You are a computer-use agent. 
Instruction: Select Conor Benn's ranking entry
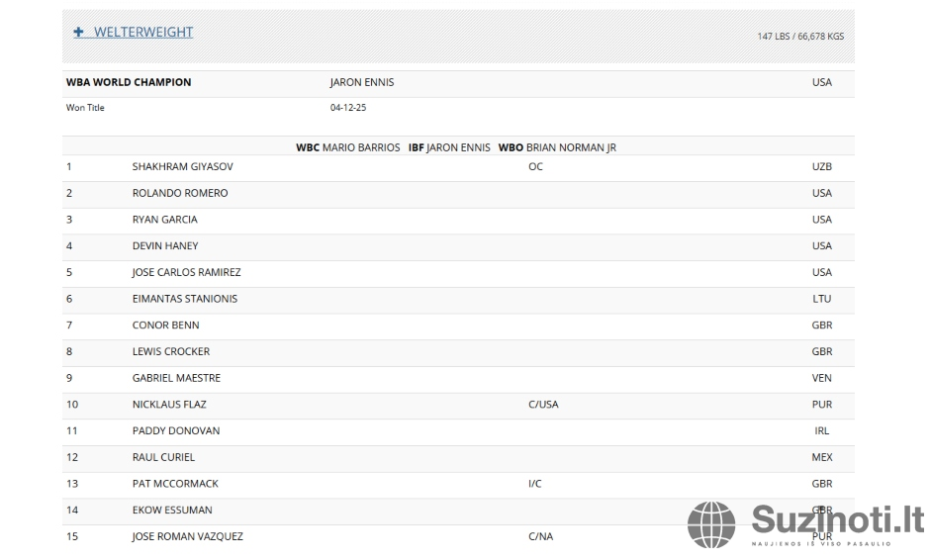click(x=165, y=326)
